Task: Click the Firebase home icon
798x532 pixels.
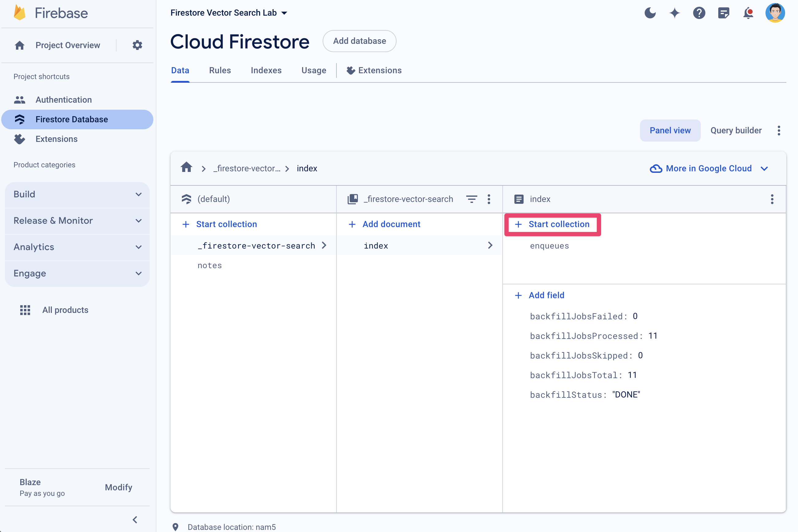Action: click(18, 12)
